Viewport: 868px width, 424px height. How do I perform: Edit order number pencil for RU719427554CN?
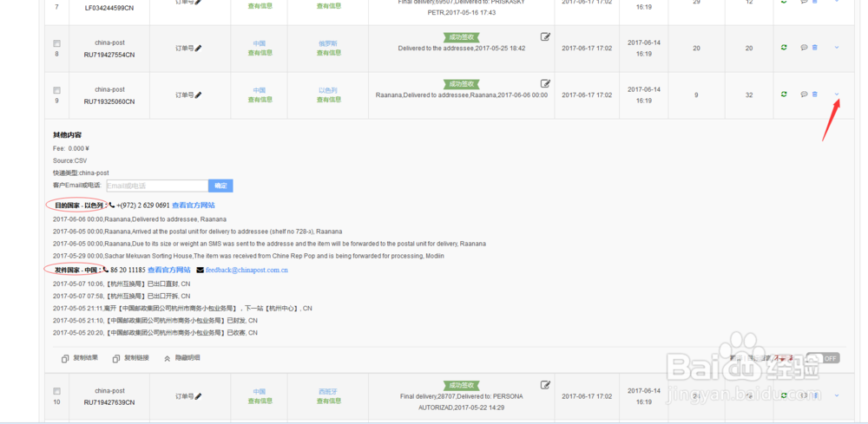198,48
